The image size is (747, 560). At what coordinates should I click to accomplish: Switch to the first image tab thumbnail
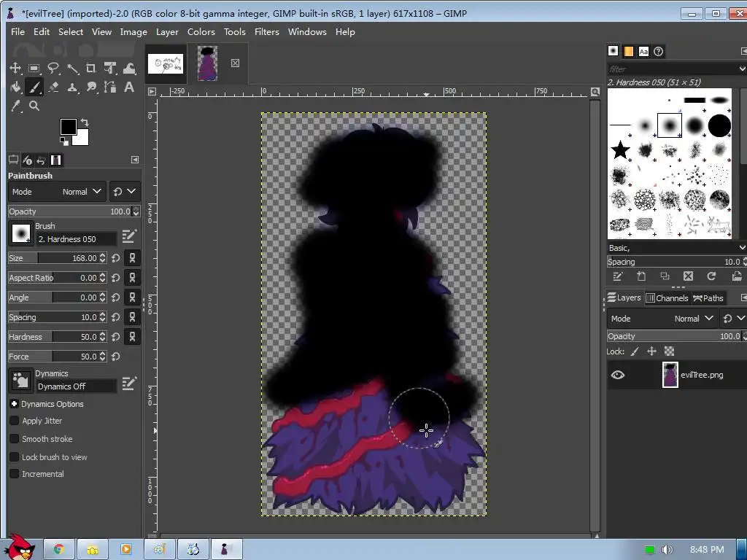click(166, 63)
